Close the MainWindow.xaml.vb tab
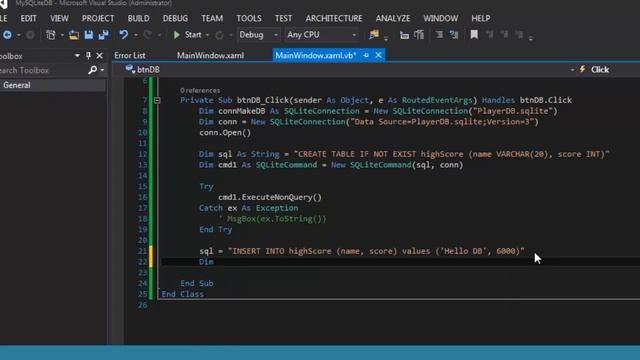Viewport: 640px width, 360px height. [x=378, y=55]
